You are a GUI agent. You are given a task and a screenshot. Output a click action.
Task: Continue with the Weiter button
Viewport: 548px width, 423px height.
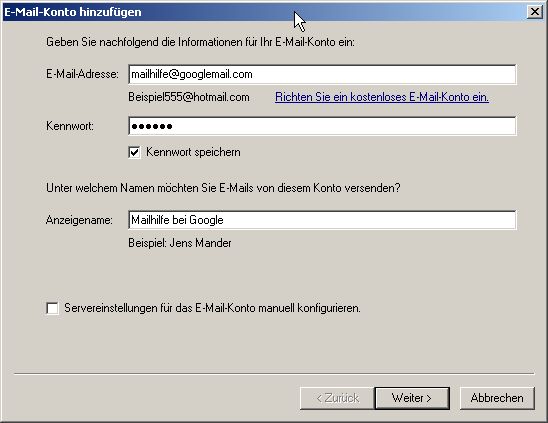[x=412, y=398]
